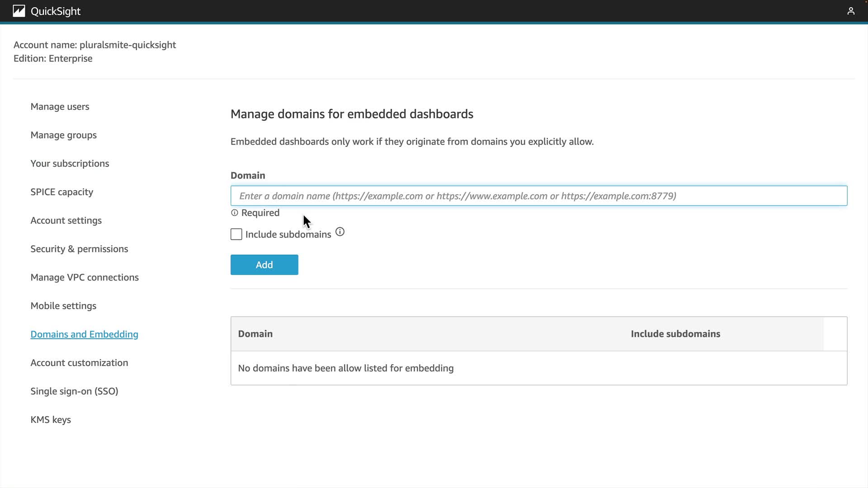868x488 pixels.
Task: Open Manage VPC connections
Action: (85, 277)
